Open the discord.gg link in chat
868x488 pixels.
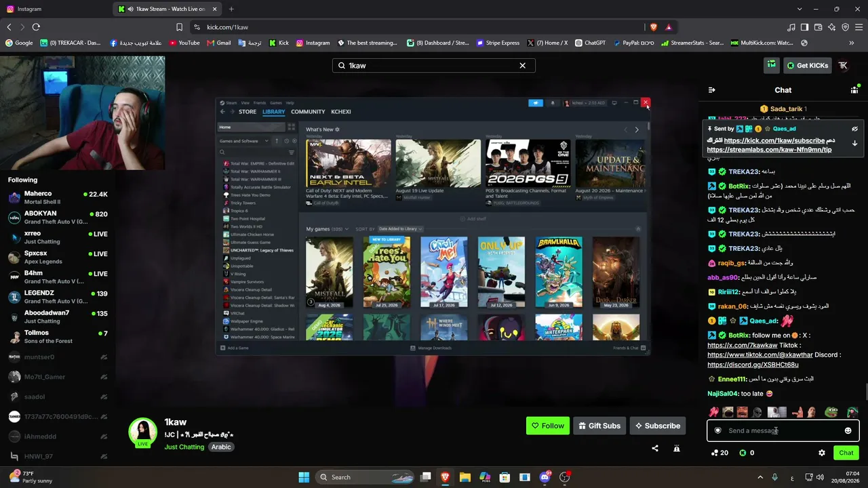coord(753,365)
